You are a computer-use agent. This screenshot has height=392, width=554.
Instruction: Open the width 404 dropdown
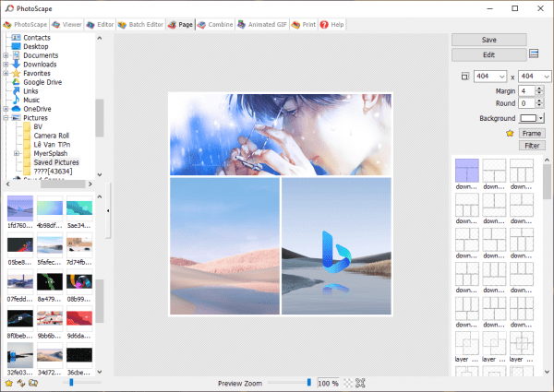(x=501, y=77)
